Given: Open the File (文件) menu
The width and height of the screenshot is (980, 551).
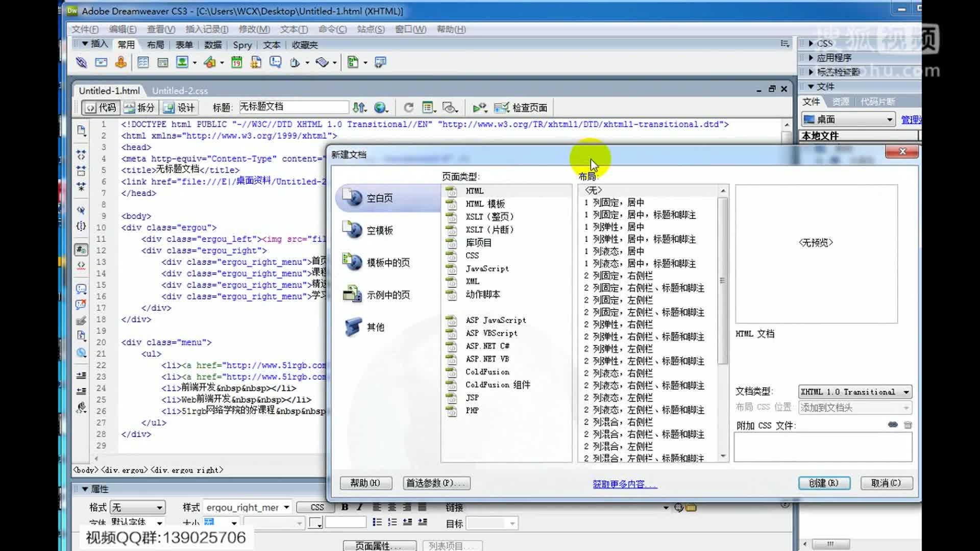Looking at the screenshot, I should [x=85, y=29].
